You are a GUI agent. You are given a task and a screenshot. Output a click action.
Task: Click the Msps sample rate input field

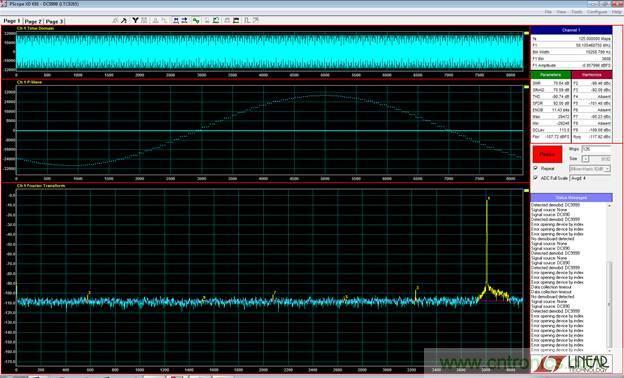tap(596, 149)
